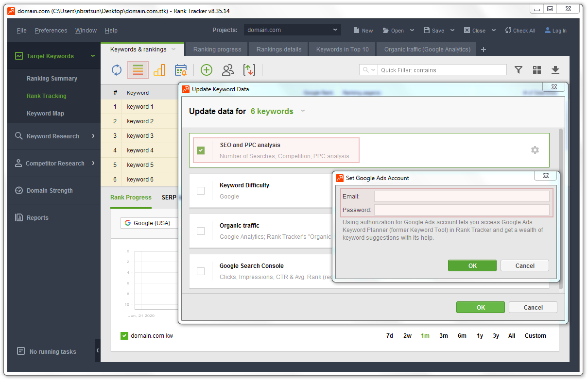Click the Email input field
This screenshot has width=588, height=380.
click(462, 196)
